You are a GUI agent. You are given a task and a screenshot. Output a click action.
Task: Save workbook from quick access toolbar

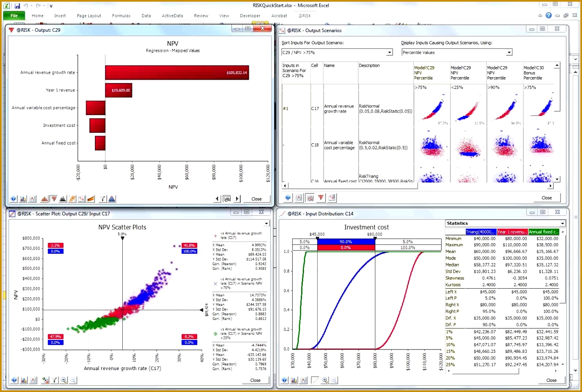17,6
